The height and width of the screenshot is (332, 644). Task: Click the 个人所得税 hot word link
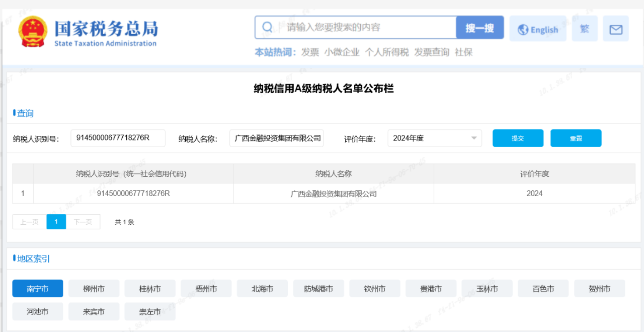pyautogui.click(x=388, y=52)
